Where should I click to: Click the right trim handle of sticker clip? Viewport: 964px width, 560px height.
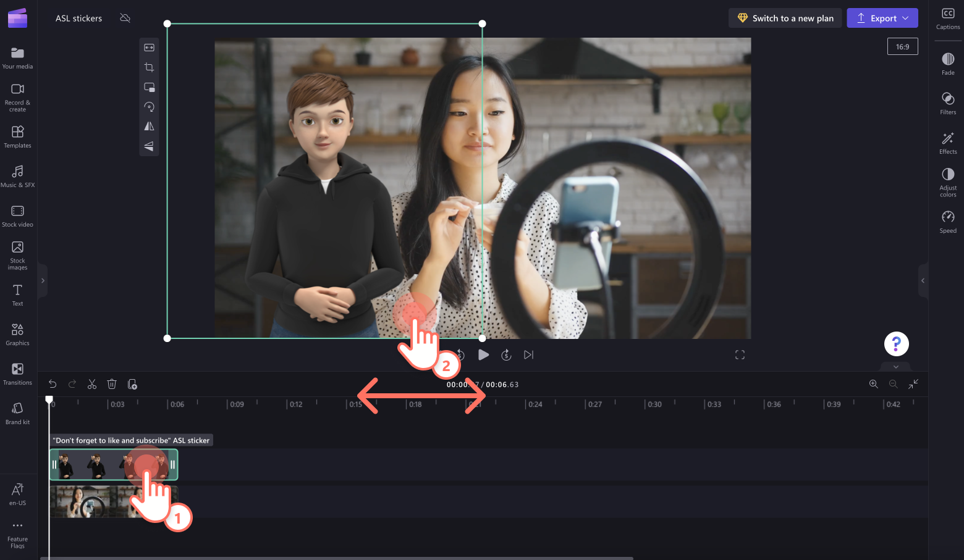tap(173, 465)
